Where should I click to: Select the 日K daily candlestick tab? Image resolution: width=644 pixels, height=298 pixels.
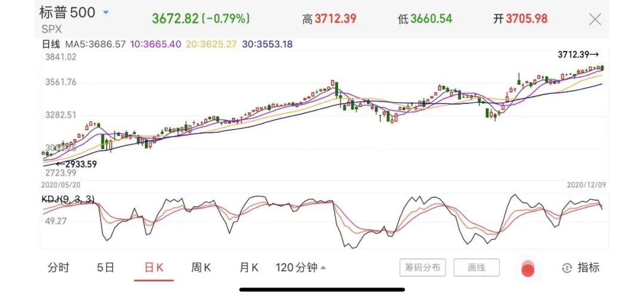pyautogui.click(x=154, y=268)
